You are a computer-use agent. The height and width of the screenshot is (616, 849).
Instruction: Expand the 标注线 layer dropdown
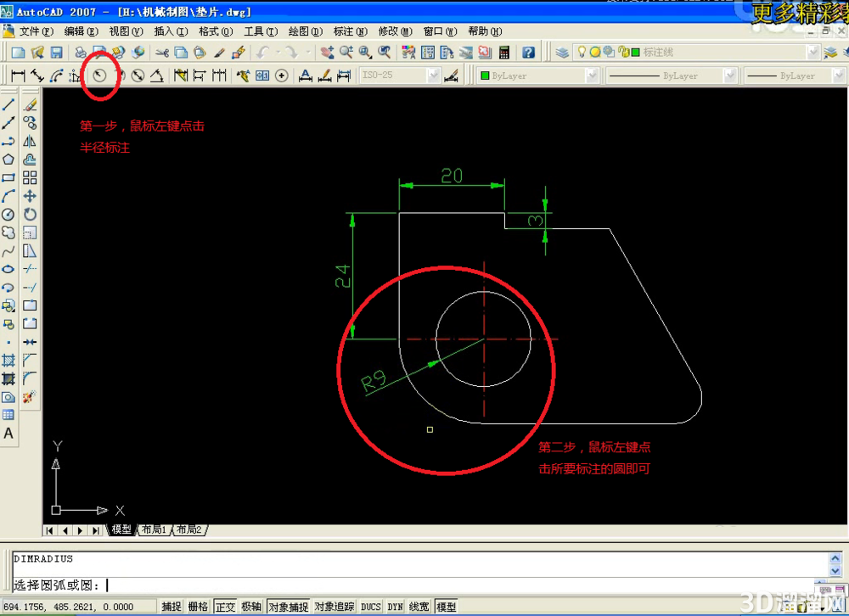pyautogui.click(x=812, y=52)
